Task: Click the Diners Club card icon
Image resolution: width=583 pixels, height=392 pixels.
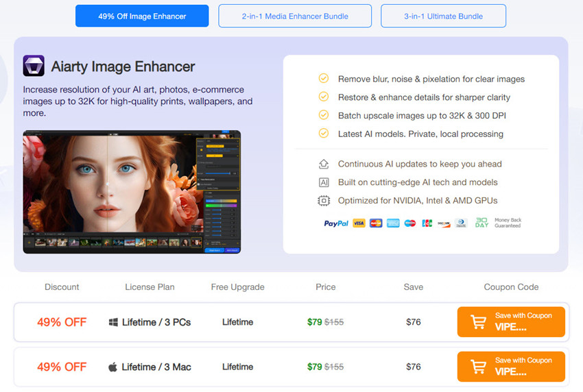Action: click(x=461, y=223)
